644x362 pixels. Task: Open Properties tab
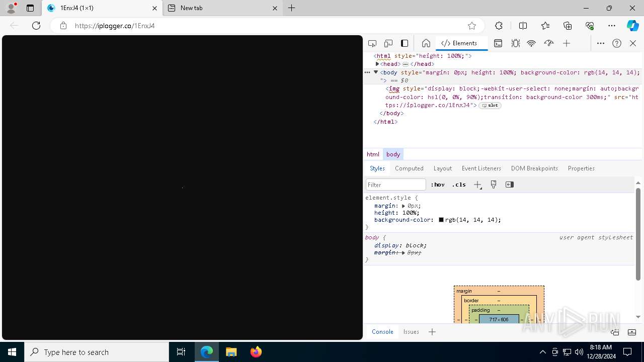tap(581, 168)
